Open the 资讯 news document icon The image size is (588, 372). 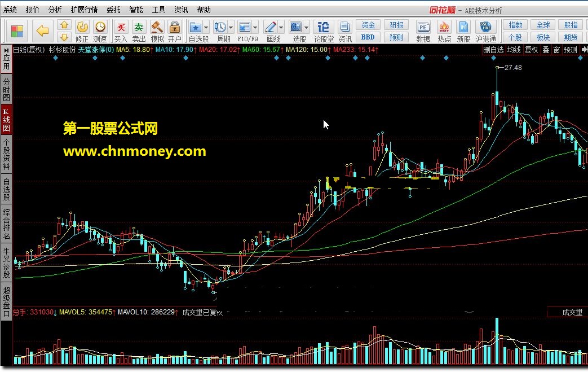coord(344,31)
